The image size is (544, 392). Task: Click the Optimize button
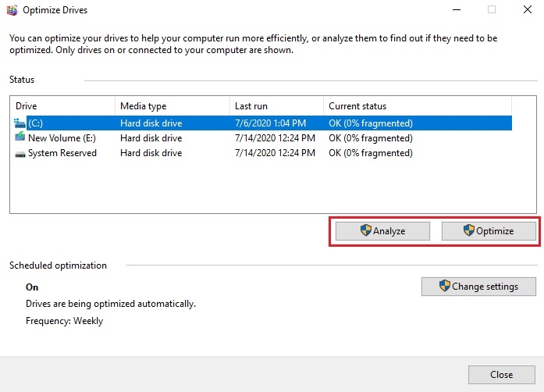pos(489,231)
